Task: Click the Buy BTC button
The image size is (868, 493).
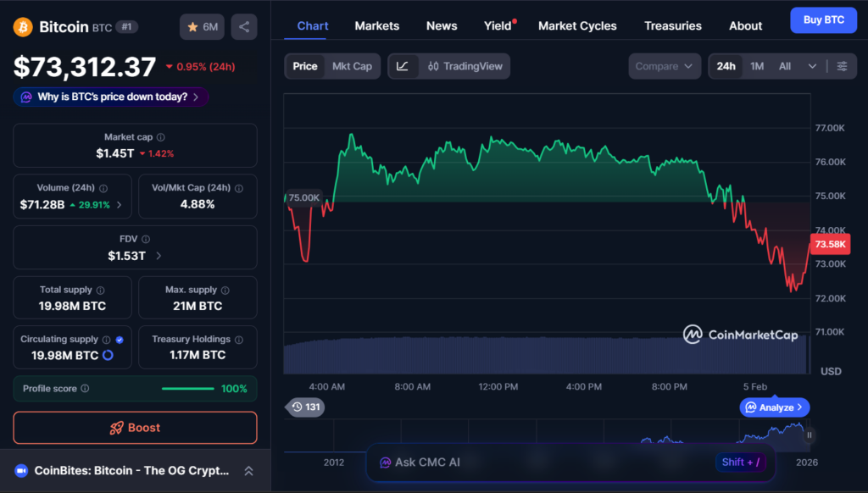Action: point(823,20)
